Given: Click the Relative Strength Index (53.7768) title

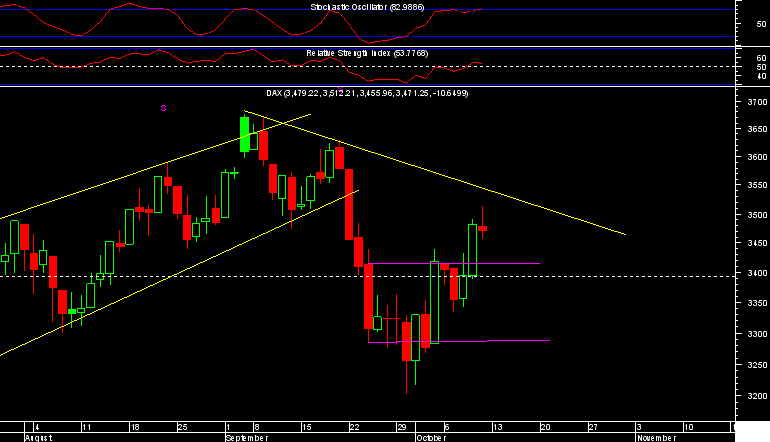Looking at the screenshot, I should click(367, 53).
